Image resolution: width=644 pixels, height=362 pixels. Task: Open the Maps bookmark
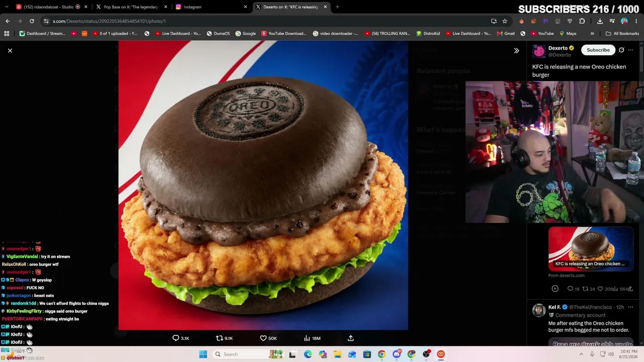click(x=568, y=34)
